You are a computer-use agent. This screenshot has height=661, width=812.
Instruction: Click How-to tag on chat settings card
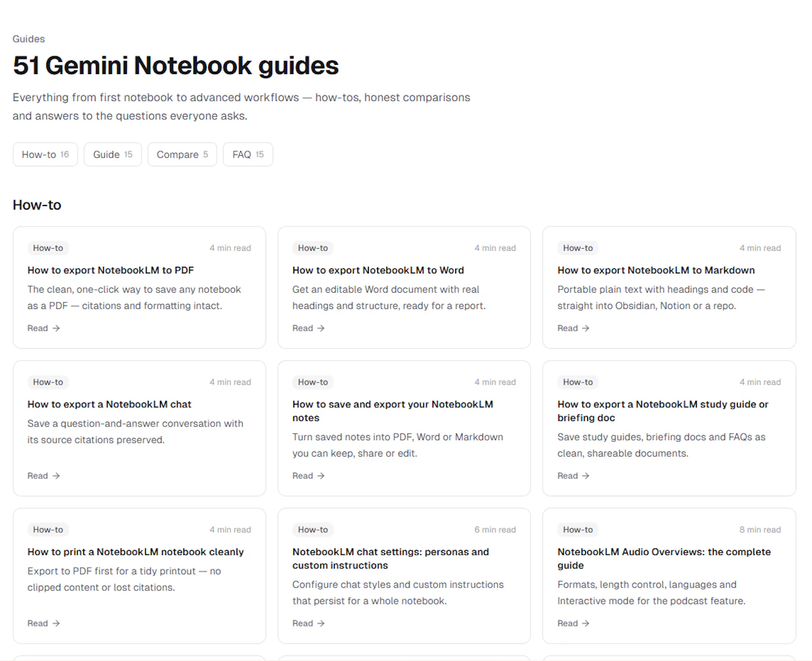point(313,530)
